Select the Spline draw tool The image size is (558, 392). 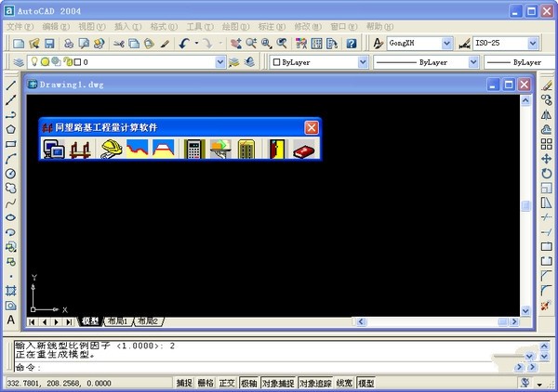(x=10, y=203)
